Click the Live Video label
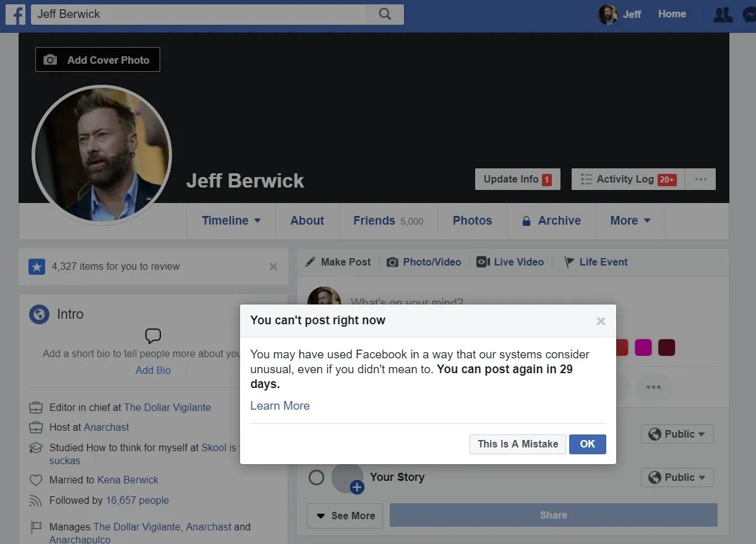The width and height of the screenshot is (756, 544). (518, 262)
